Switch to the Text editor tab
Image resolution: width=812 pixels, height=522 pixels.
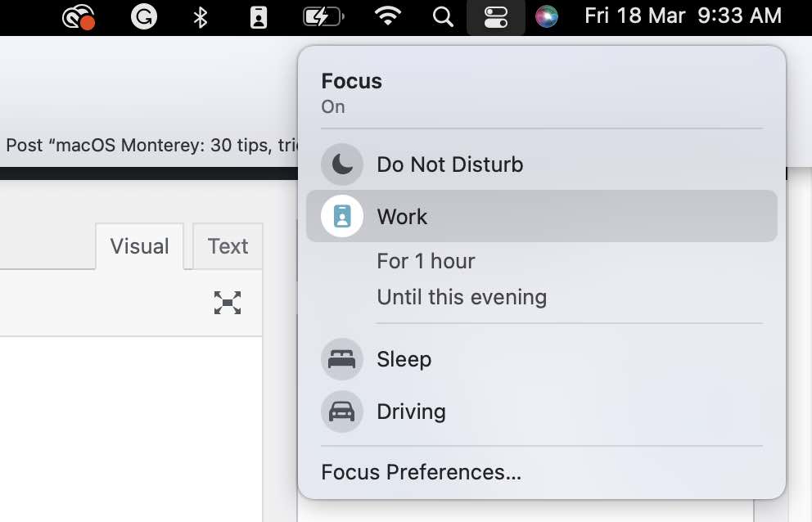pyautogui.click(x=228, y=246)
